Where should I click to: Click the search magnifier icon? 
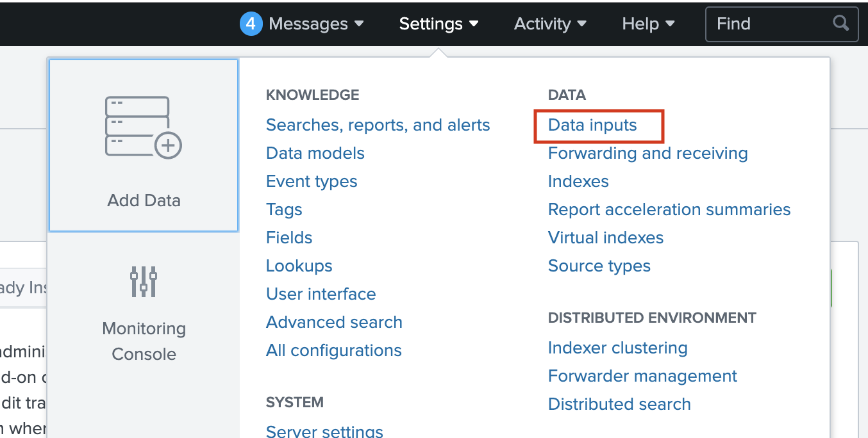pos(840,24)
